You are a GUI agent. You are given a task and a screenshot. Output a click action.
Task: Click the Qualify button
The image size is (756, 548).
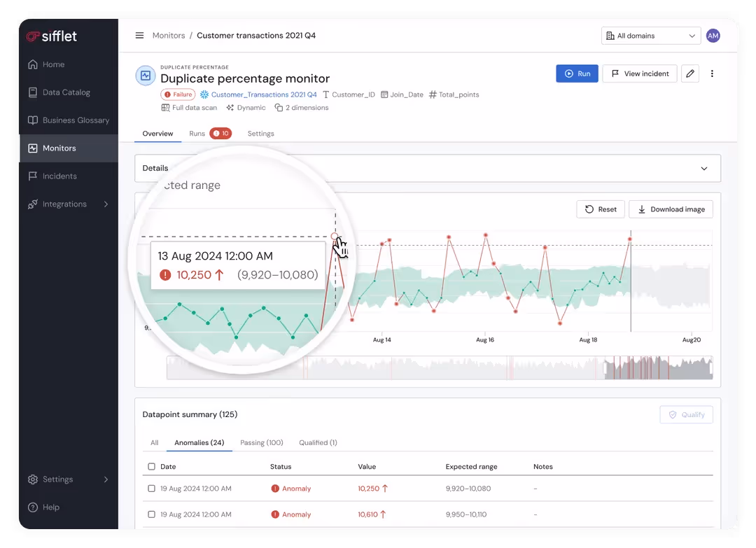[686, 414]
